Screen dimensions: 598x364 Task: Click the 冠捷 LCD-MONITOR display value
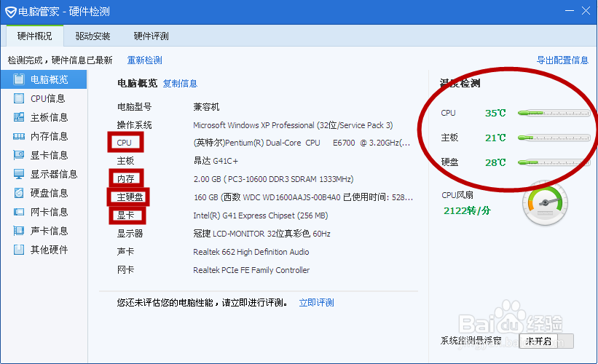(261, 234)
